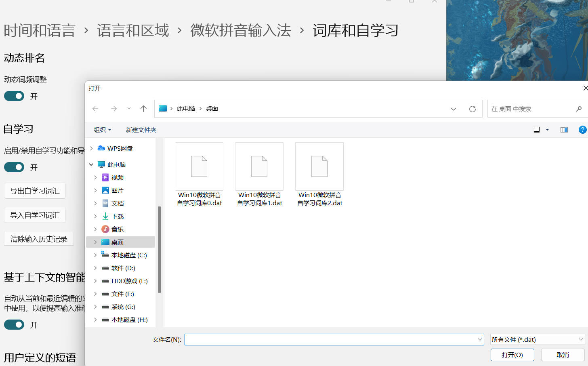Disable 动态词频调整 toggle
This screenshot has width=588, height=366.
[14, 96]
